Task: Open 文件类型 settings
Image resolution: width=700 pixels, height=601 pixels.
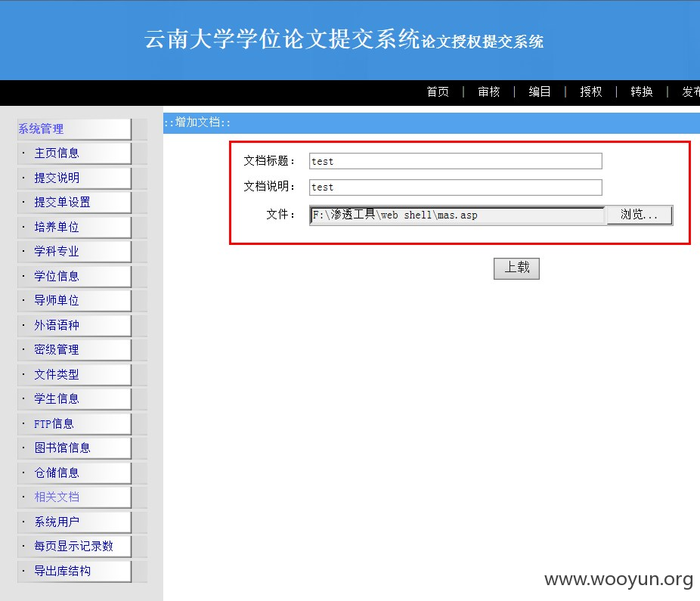Action: click(x=57, y=374)
